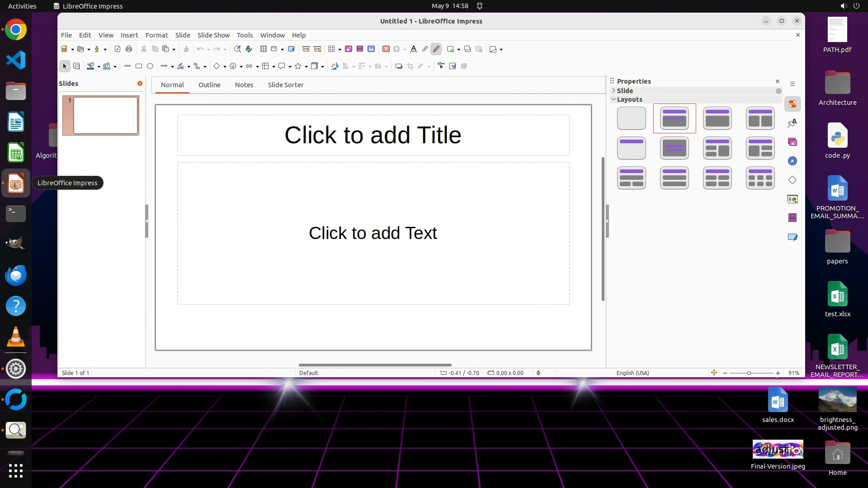Image resolution: width=868 pixels, height=488 pixels.
Task: Toggle the Shadow button on drawing toolbar
Action: (399, 66)
